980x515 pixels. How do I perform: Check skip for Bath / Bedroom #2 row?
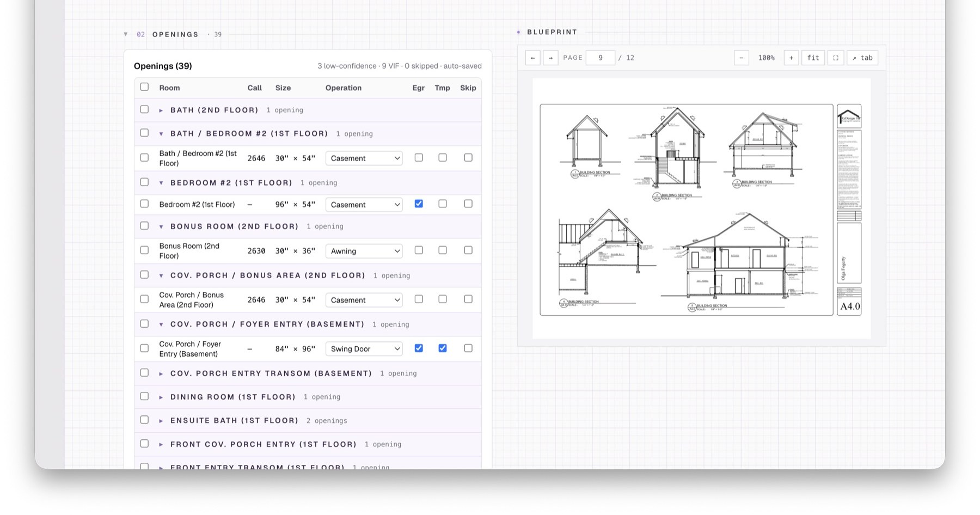(468, 157)
